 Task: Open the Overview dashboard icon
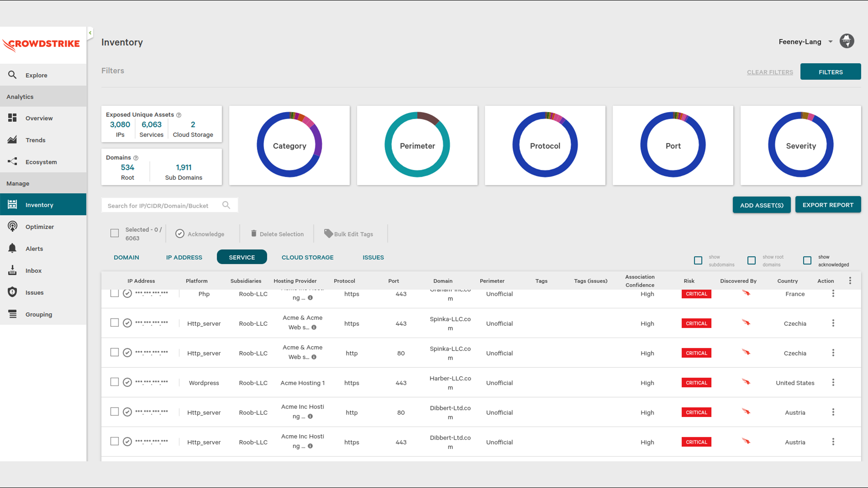[12, 118]
